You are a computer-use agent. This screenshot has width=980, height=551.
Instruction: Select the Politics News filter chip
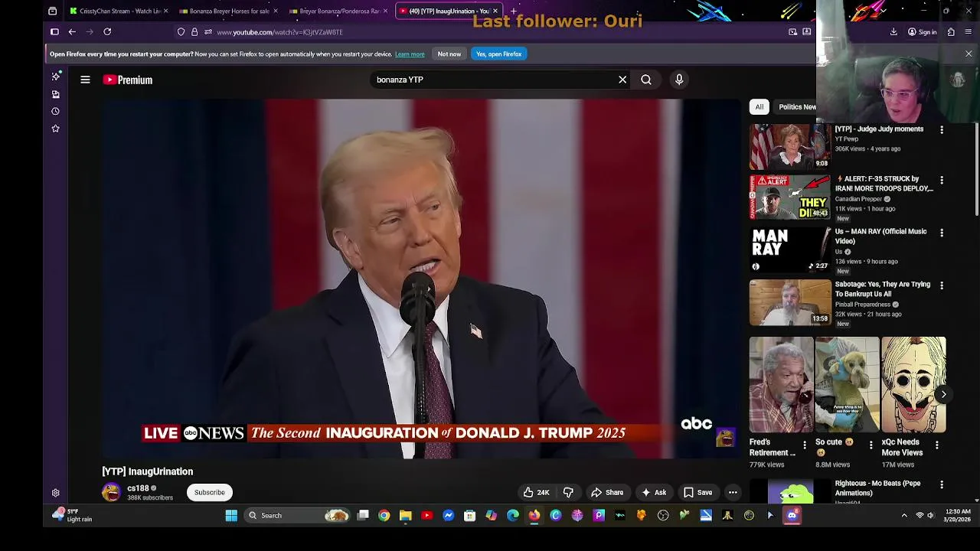[797, 107]
